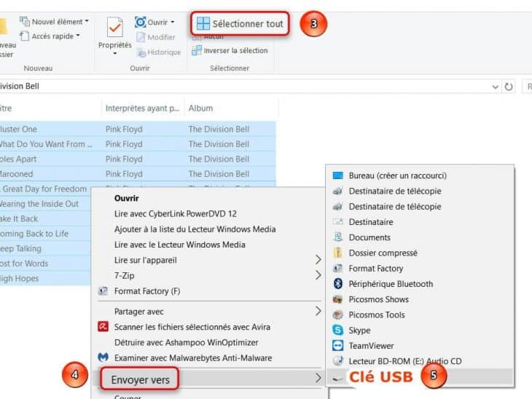Click the Accès rapide icon
This screenshot has width=532, height=399.
tap(25, 36)
